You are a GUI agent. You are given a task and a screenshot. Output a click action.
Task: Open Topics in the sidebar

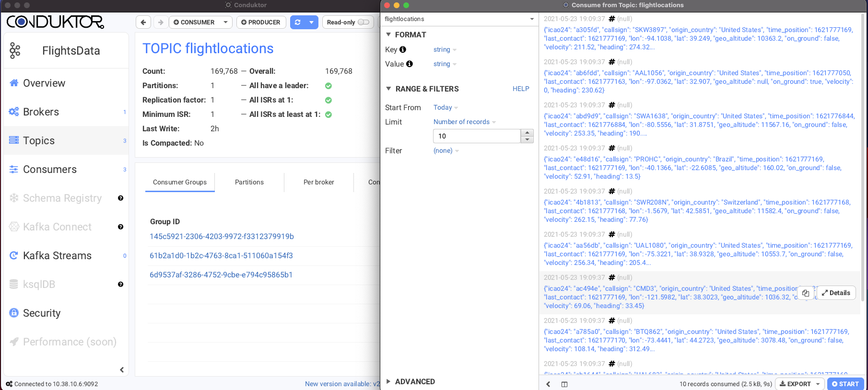tap(39, 140)
